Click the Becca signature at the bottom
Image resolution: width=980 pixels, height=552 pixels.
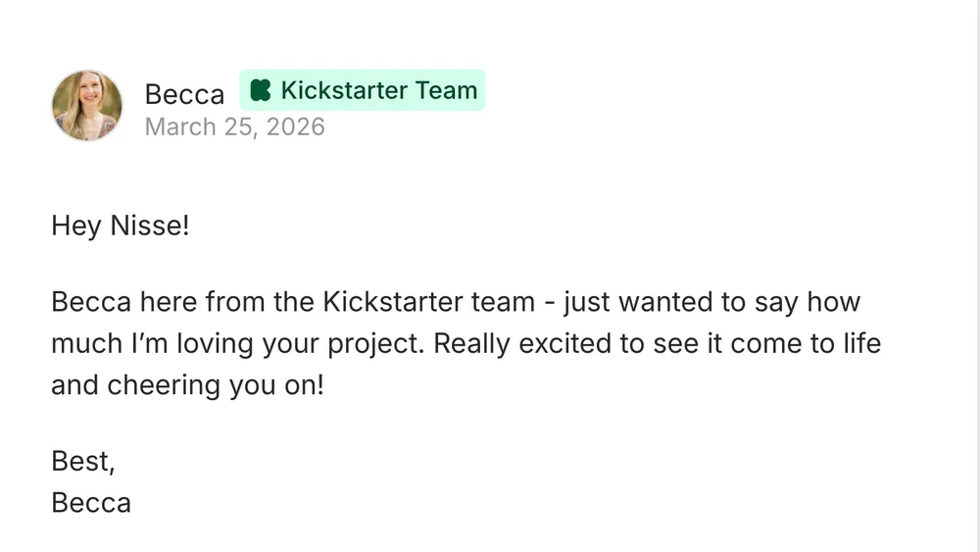[91, 503]
